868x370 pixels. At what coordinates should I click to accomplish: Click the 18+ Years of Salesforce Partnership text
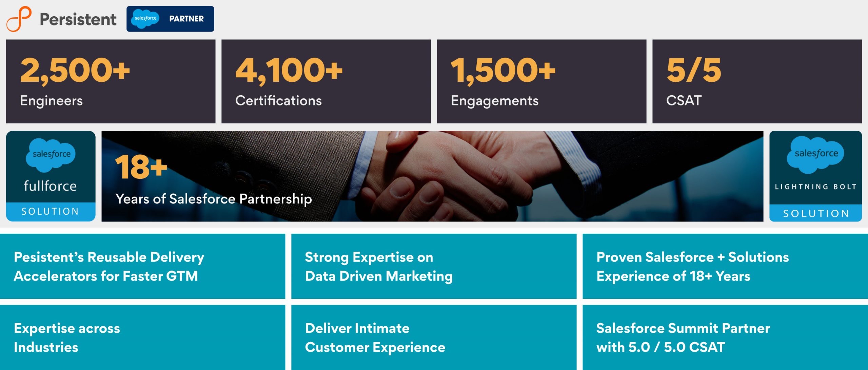214,180
